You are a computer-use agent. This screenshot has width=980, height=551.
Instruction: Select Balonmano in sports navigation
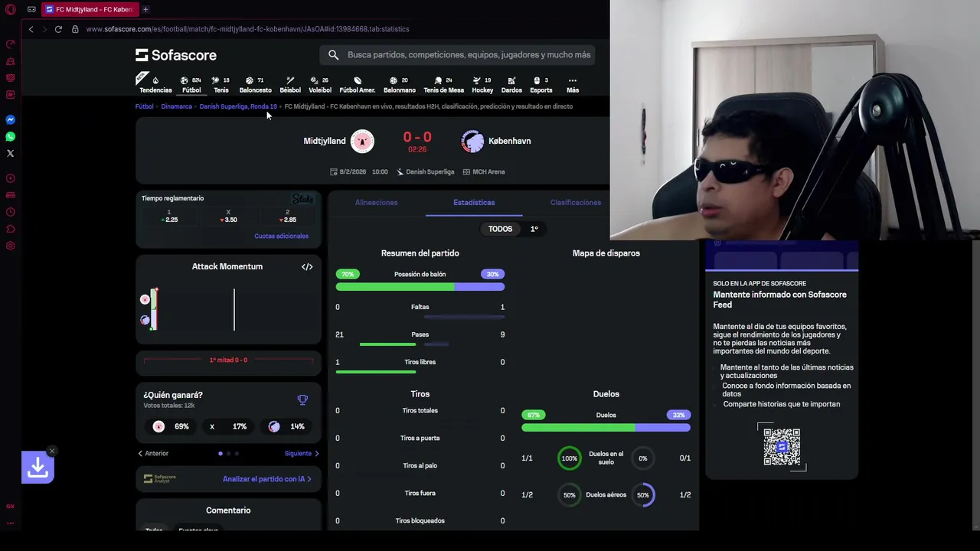pyautogui.click(x=399, y=84)
